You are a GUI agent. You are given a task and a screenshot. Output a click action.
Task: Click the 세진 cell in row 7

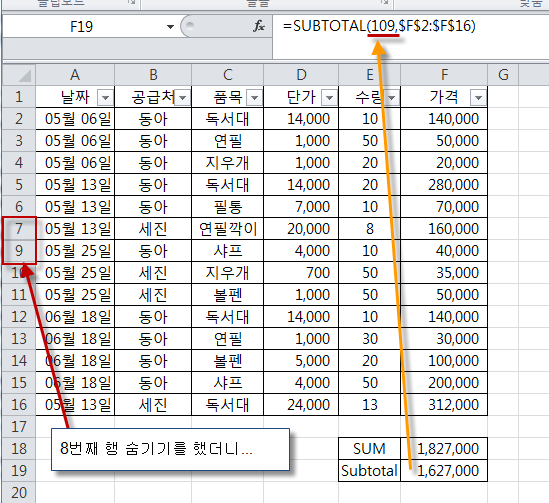pos(153,229)
